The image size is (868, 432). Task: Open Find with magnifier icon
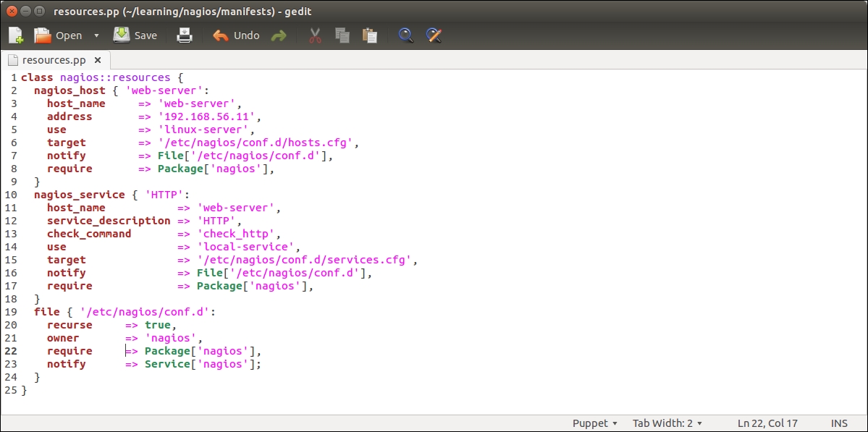406,35
